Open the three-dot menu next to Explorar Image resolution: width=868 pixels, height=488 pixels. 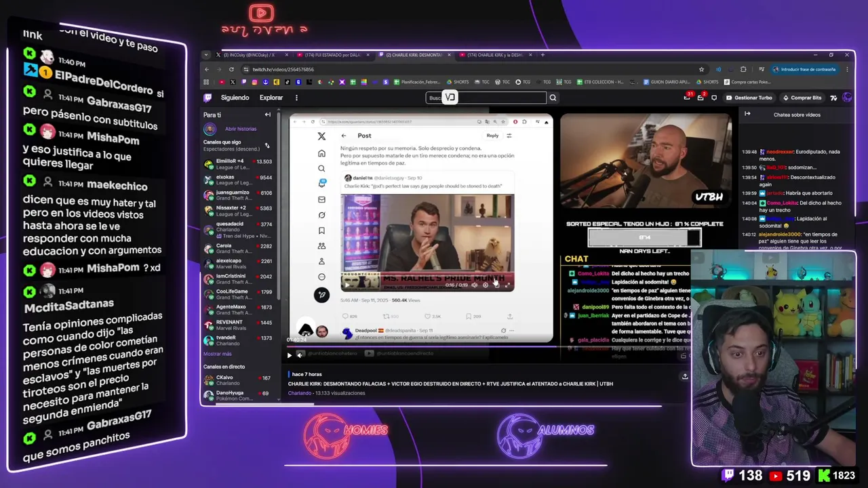pos(296,98)
